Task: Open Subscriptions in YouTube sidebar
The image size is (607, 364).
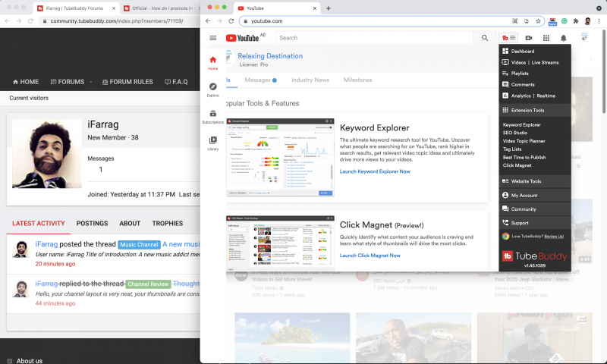Action: tap(212, 115)
